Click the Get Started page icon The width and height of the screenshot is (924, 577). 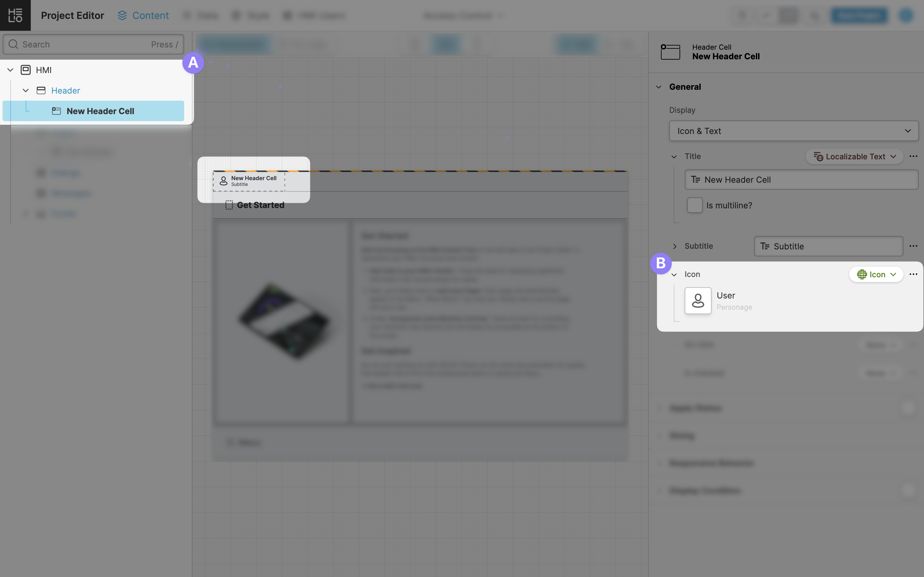(229, 205)
